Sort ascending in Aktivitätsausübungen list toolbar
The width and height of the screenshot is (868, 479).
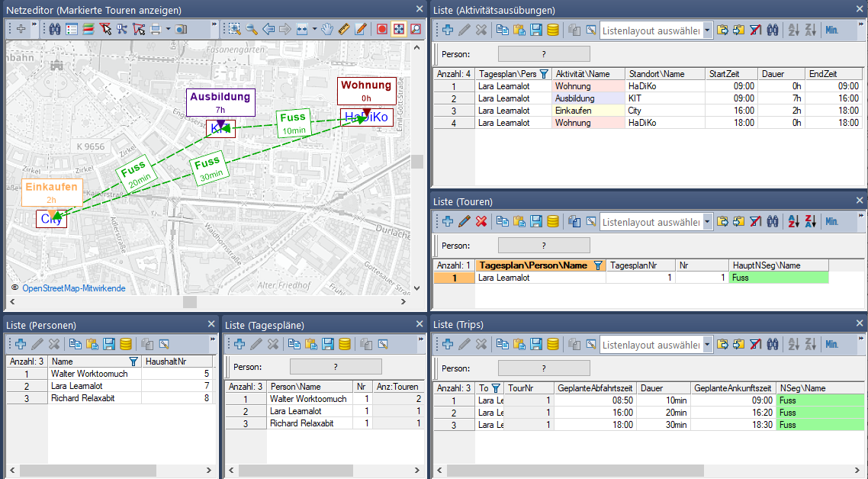[x=793, y=31]
